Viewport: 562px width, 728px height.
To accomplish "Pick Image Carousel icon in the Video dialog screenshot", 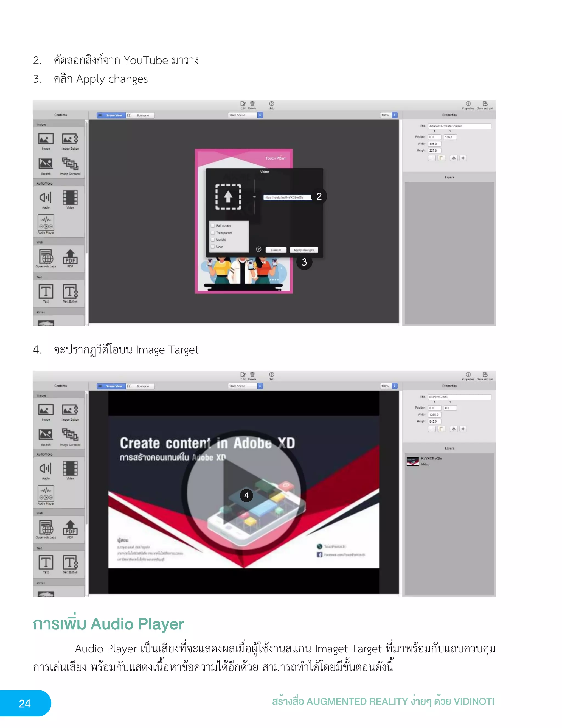I will point(70,164).
